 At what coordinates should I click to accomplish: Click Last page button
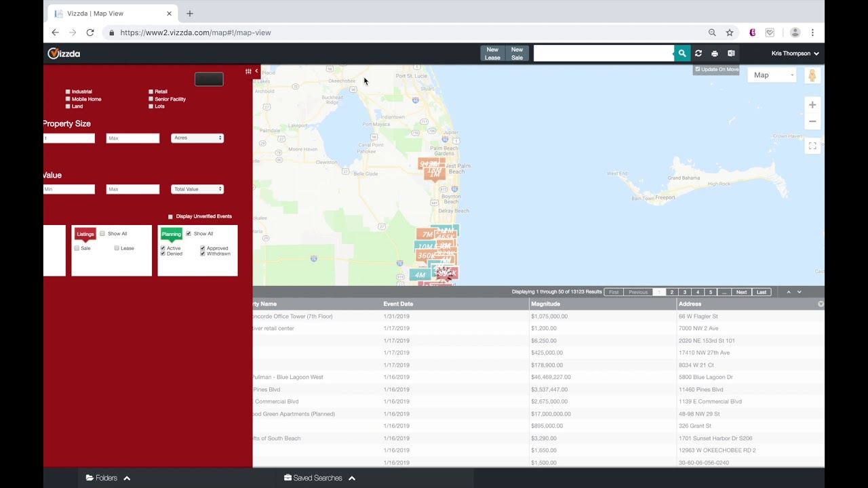point(762,292)
